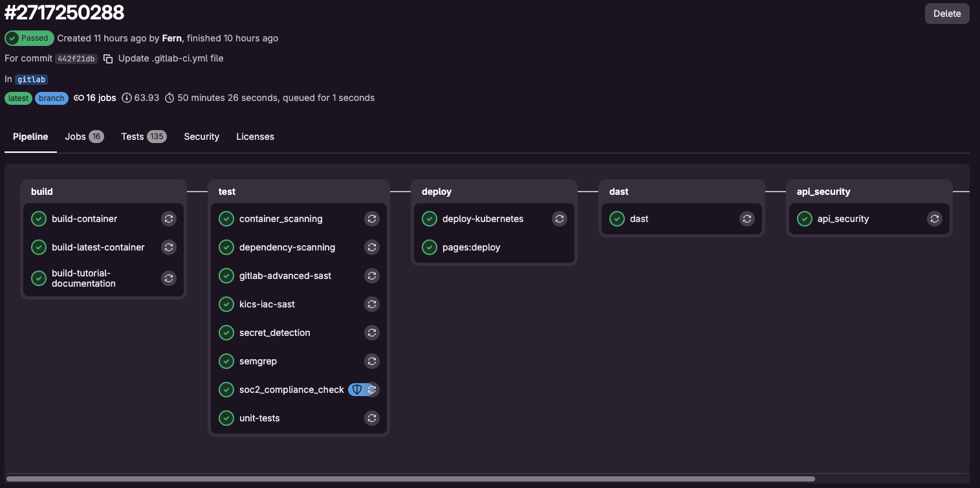Open the pages:deploy job
This screenshot has width=980, height=488.
(472, 247)
